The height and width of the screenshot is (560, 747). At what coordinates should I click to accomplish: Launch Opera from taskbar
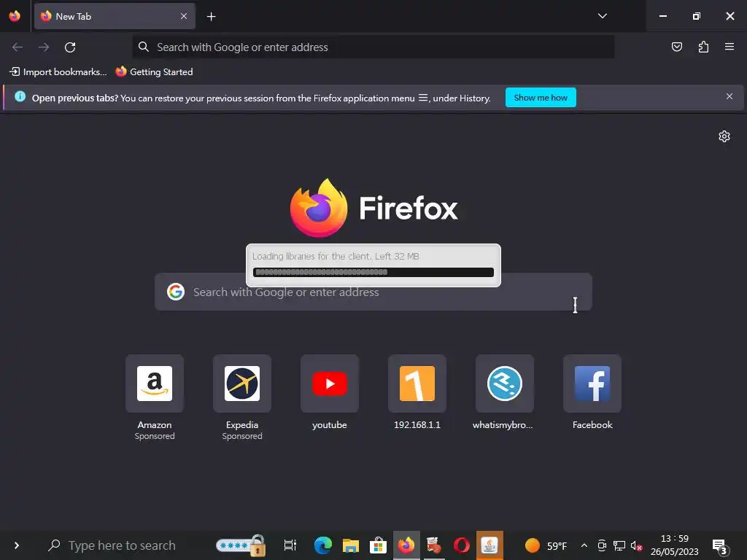461,545
